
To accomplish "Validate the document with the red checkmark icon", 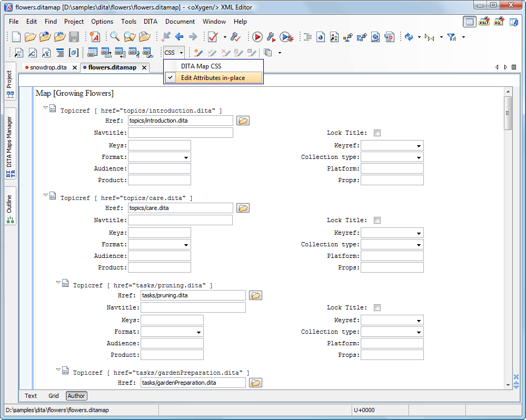I will [213, 37].
